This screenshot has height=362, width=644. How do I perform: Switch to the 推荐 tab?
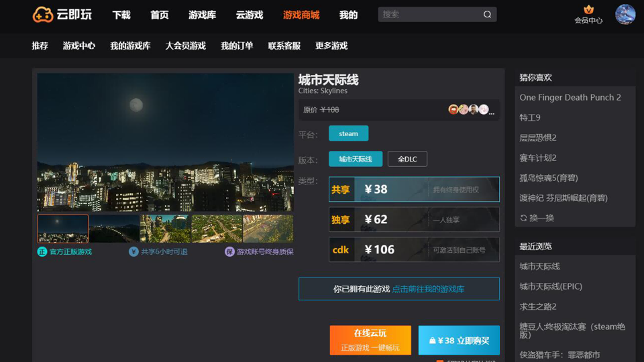tap(40, 46)
